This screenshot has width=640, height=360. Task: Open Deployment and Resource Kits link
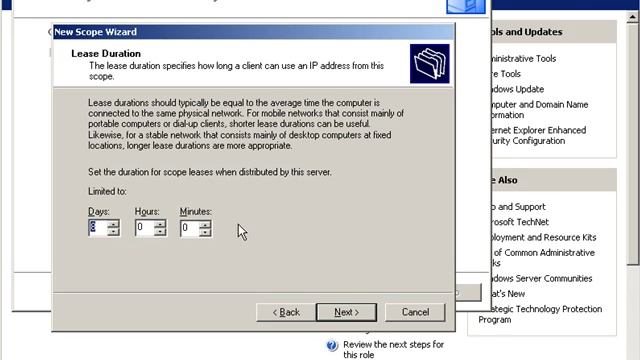coord(544,237)
